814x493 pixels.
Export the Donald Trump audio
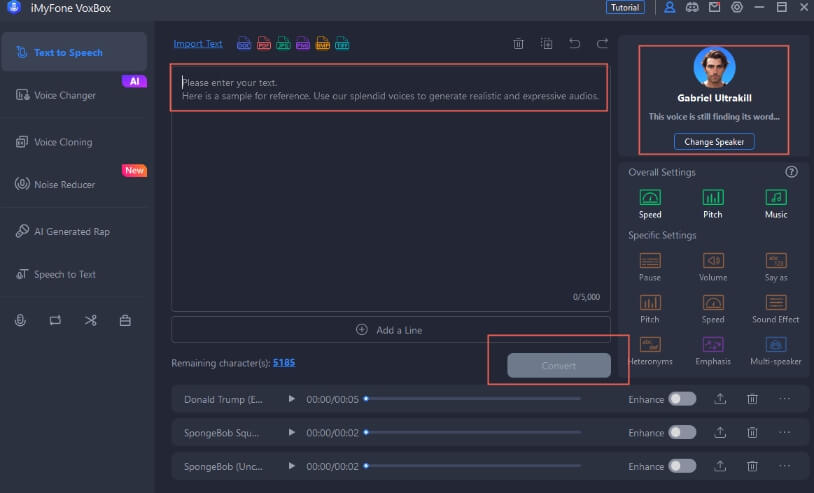click(720, 399)
